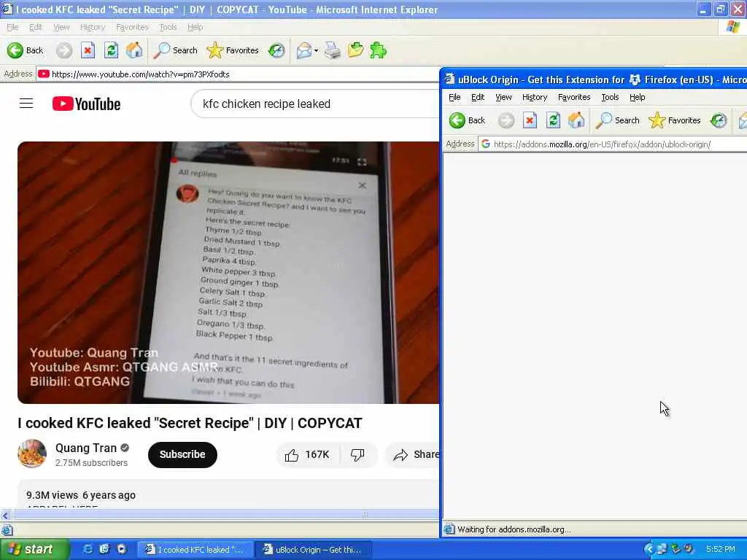Screen dimensions: 747x560
Task: Click Print icon in YouTube window toolbar
Action: 333,50
